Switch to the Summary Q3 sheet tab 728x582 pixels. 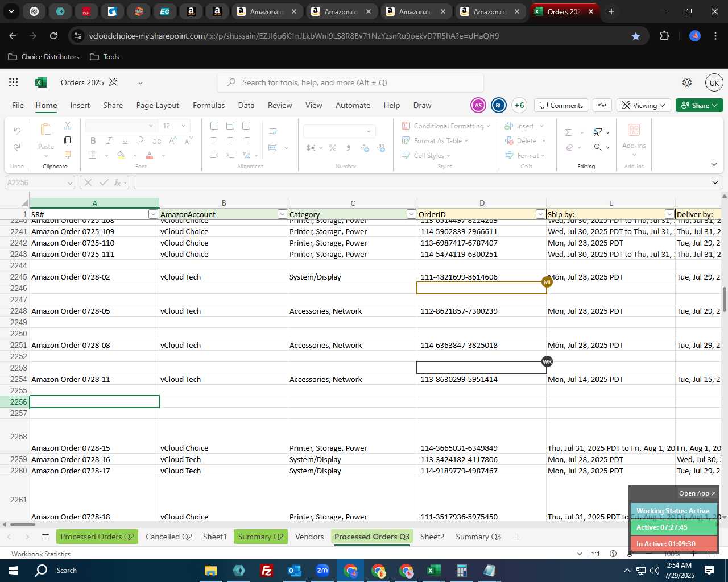478,537
